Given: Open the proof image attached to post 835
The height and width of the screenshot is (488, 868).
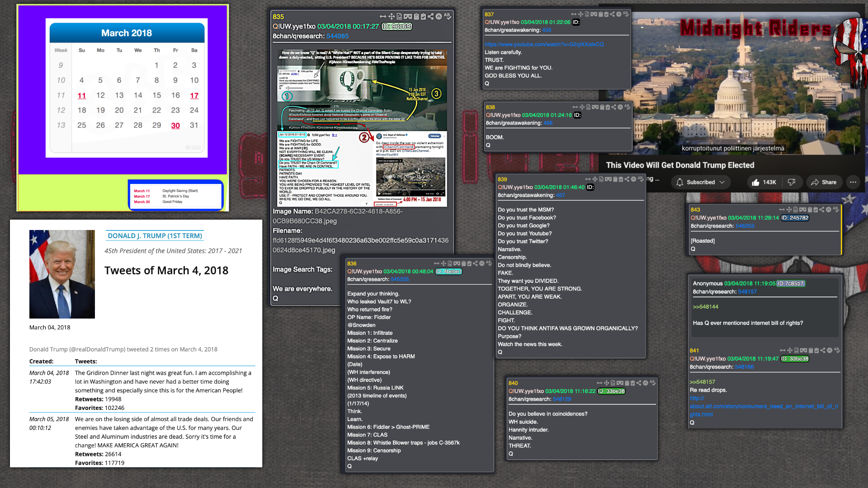Looking at the screenshot, I should click(x=362, y=128).
